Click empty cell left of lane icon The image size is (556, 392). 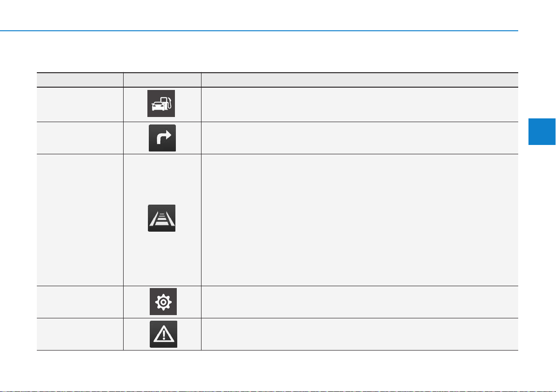click(x=80, y=220)
